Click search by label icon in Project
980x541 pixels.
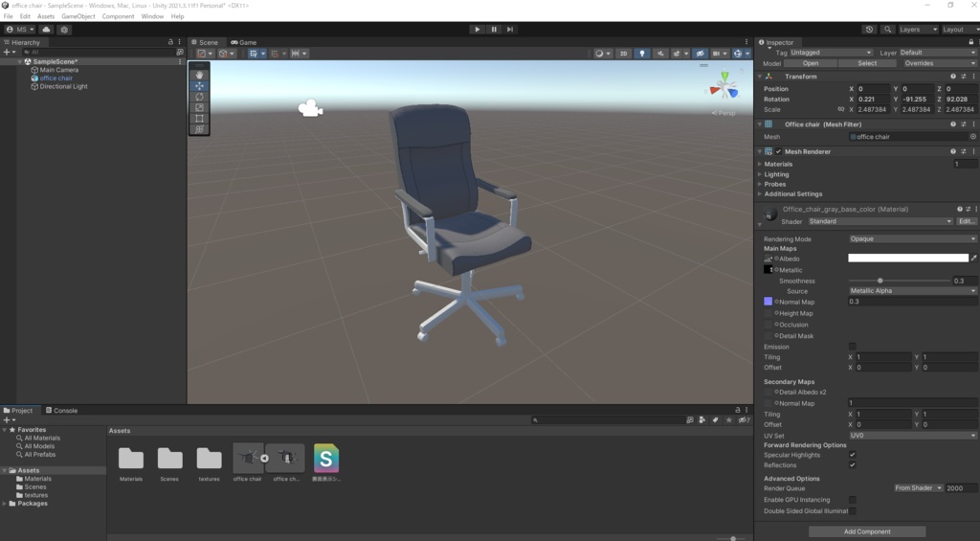click(x=715, y=420)
